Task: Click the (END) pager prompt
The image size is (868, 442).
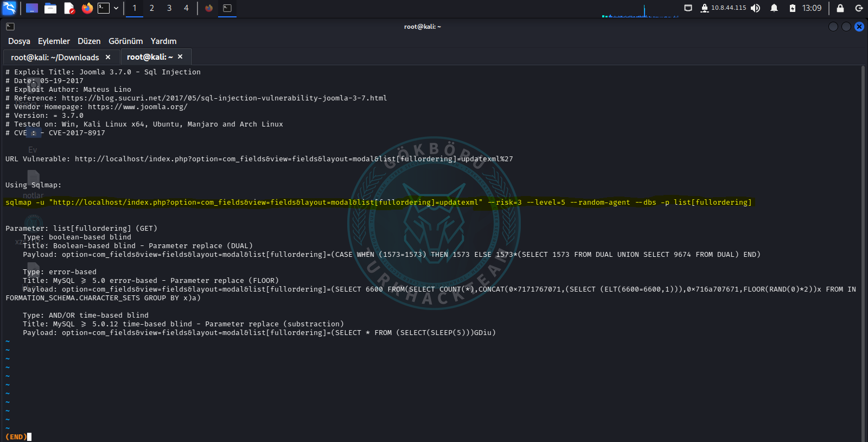Action: [x=16, y=437]
